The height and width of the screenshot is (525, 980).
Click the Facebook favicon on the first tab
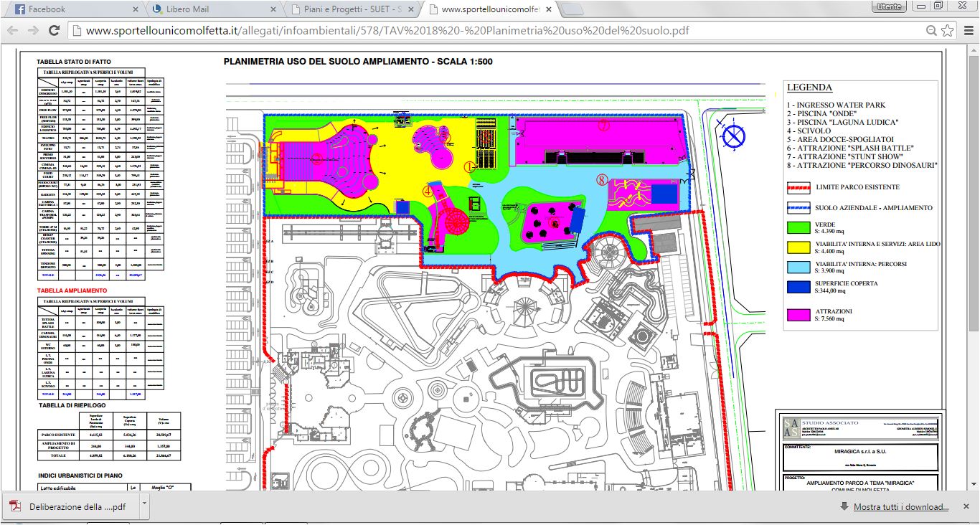(19, 10)
